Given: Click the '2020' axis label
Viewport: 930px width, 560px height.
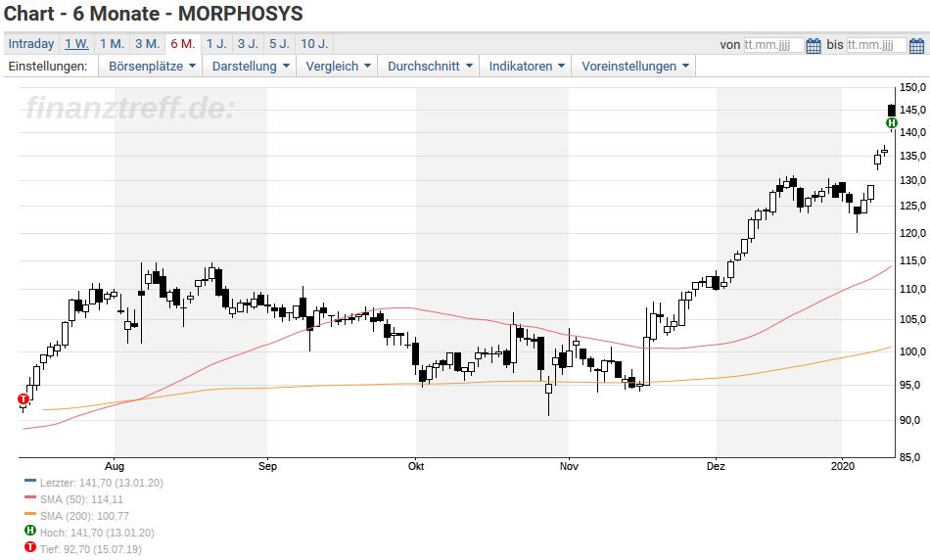Looking at the screenshot, I should pyautogui.click(x=843, y=466).
